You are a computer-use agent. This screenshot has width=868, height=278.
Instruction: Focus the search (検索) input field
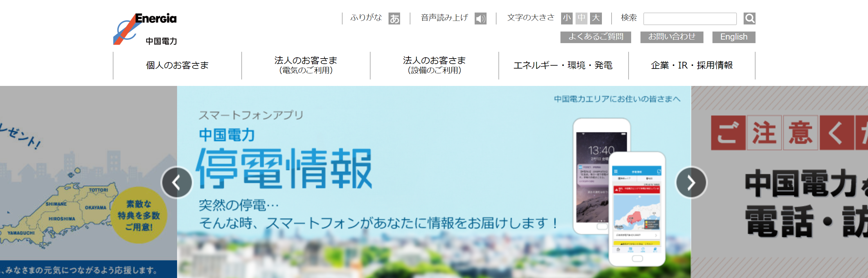point(689,19)
